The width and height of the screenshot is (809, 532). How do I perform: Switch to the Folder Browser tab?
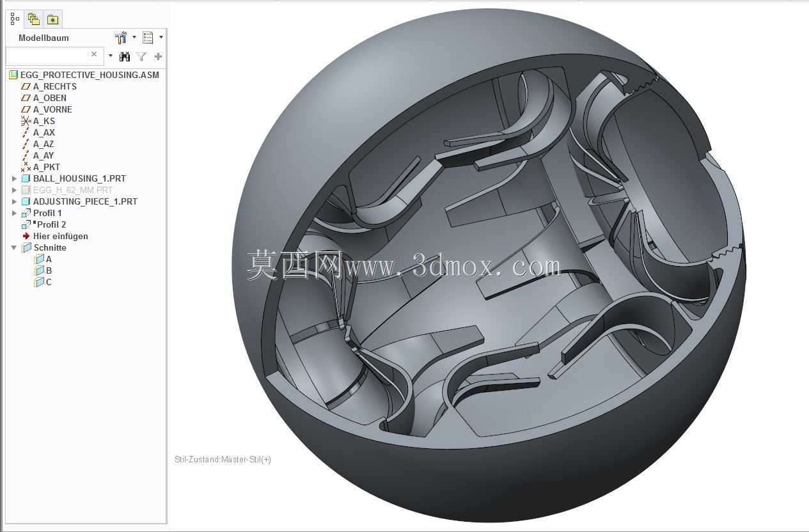pyautogui.click(x=34, y=20)
